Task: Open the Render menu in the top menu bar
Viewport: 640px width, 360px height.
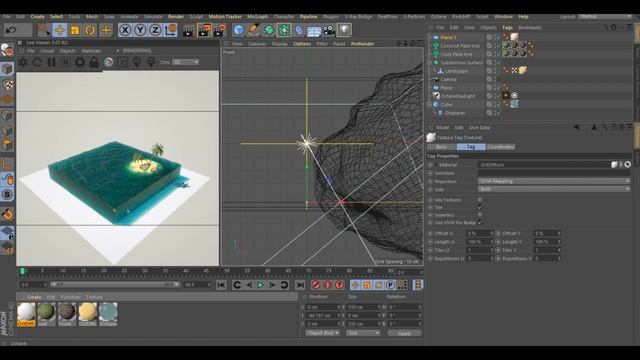Action: pos(176,17)
